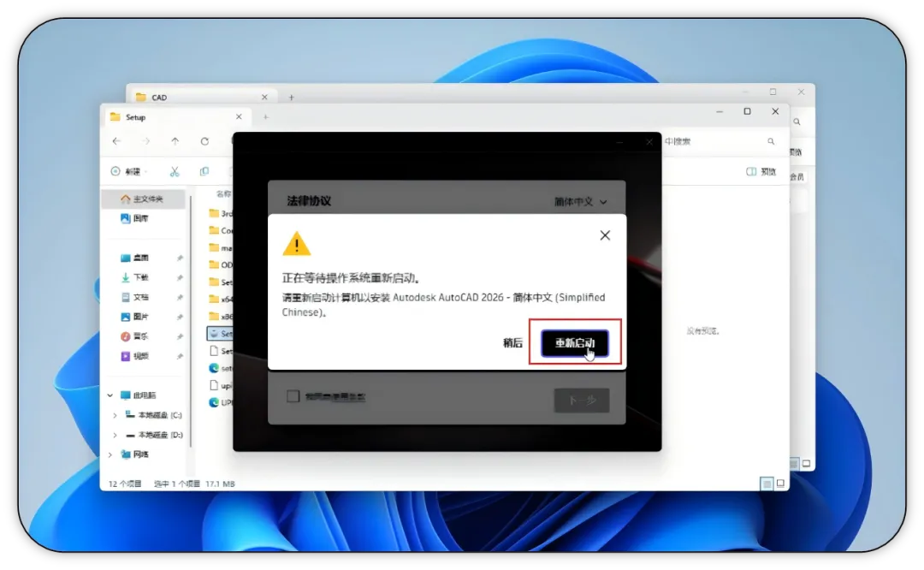Click the pin icon beside 音乐
The image size is (924, 570).
click(180, 336)
